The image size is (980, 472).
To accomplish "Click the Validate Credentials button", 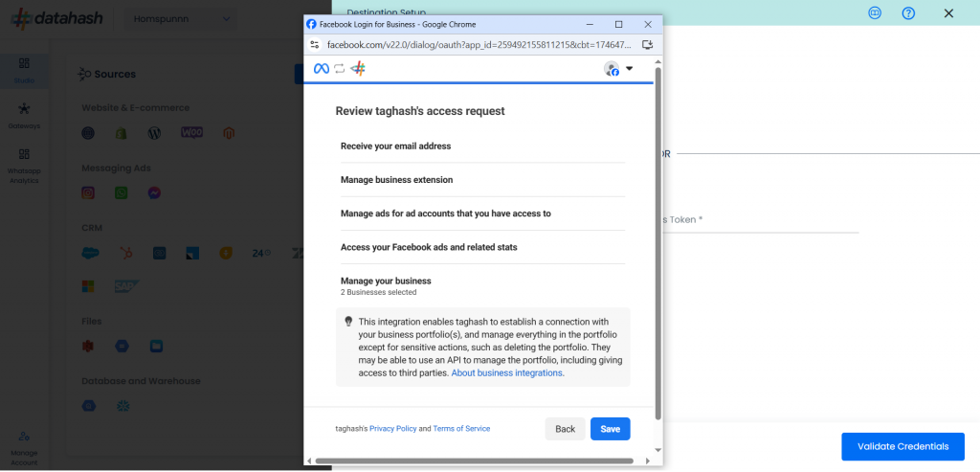I will [903, 446].
